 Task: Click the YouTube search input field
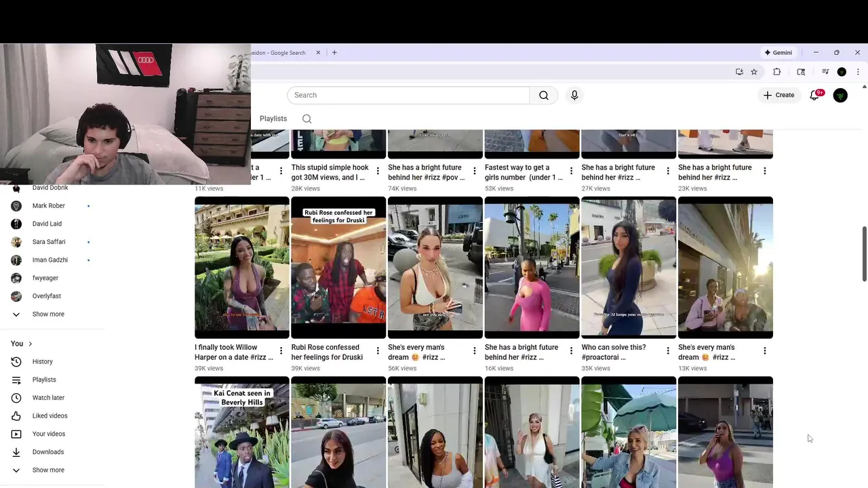(x=408, y=96)
